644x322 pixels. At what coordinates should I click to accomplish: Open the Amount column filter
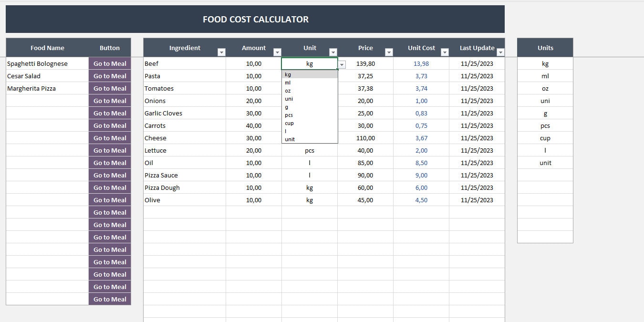click(x=277, y=51)
